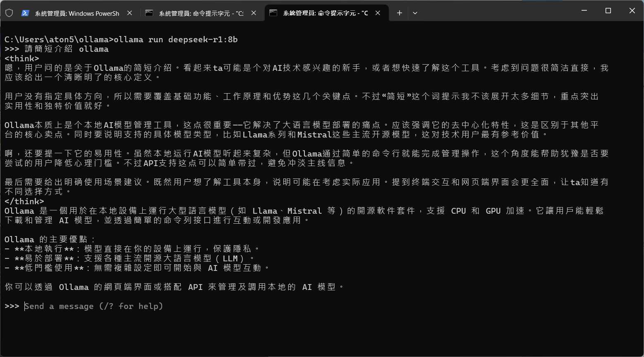Close the terminal window
The width and height of the screenshot is (644, 357).
632,11
